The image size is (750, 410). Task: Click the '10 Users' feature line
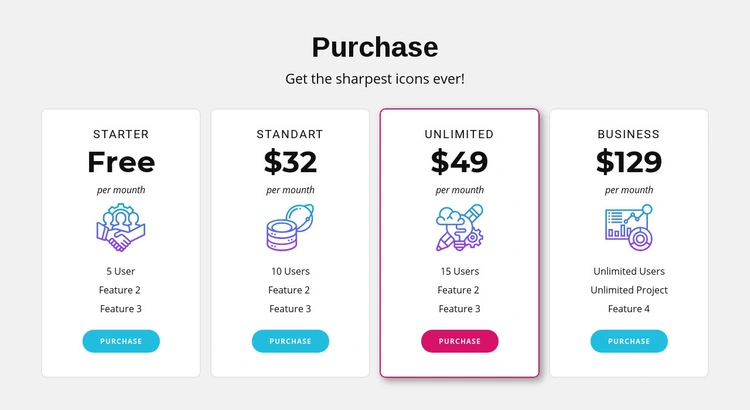290,271
